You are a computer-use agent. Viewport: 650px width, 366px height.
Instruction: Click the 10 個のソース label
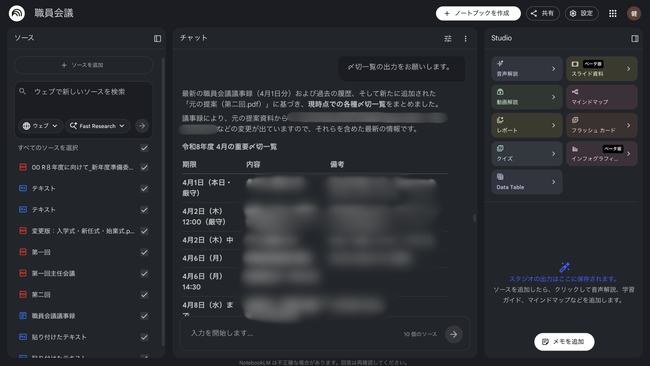pos(420,334)
